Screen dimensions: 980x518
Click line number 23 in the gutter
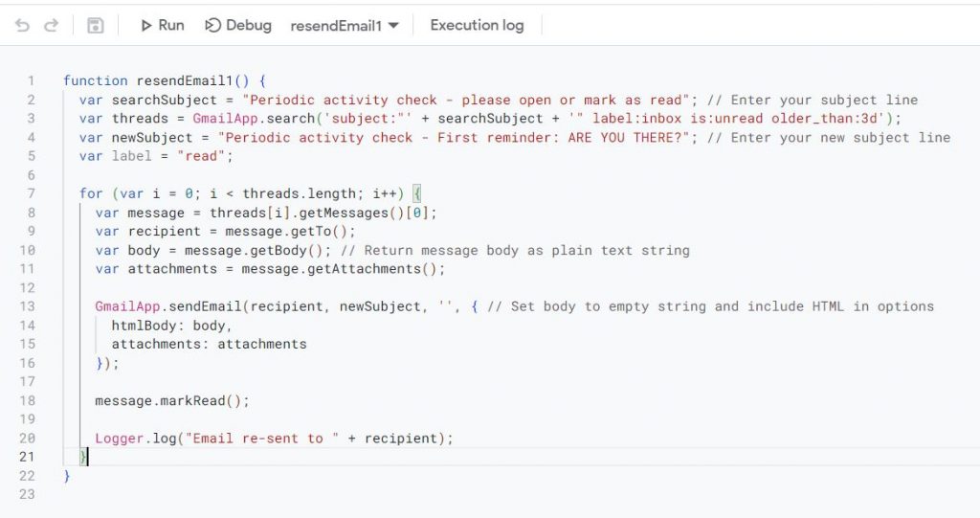pyautogui.click(x=27, y=494)
